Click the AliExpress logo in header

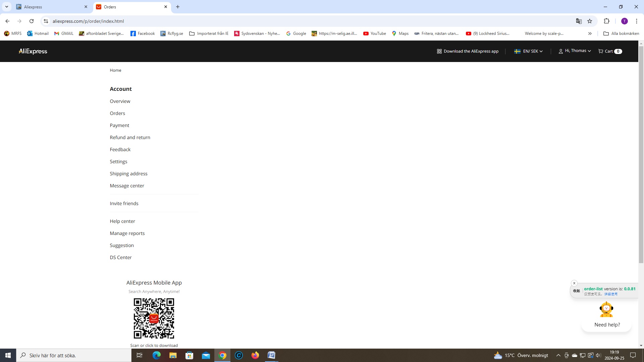coord(33,51)
